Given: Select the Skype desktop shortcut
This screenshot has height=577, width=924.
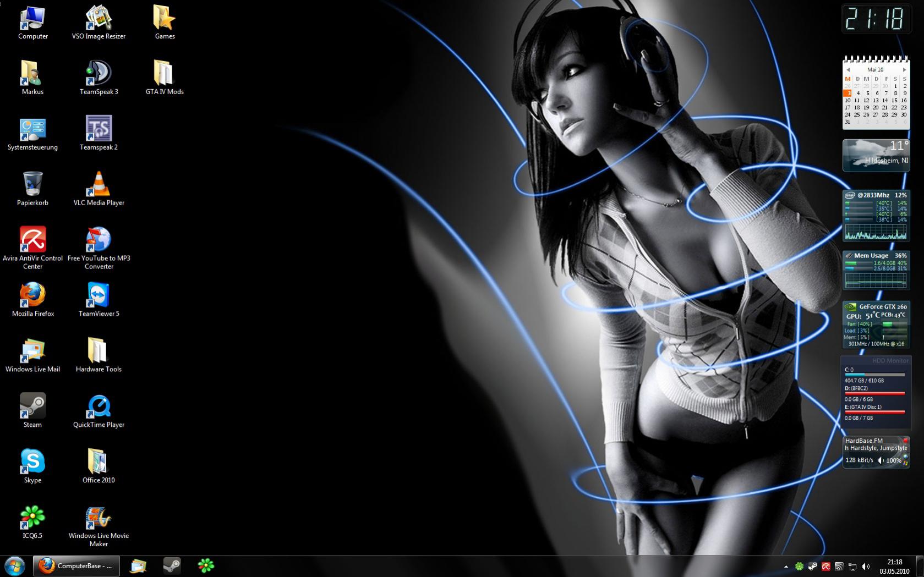Looking at the screenshot, I should (x=32, y=466).
